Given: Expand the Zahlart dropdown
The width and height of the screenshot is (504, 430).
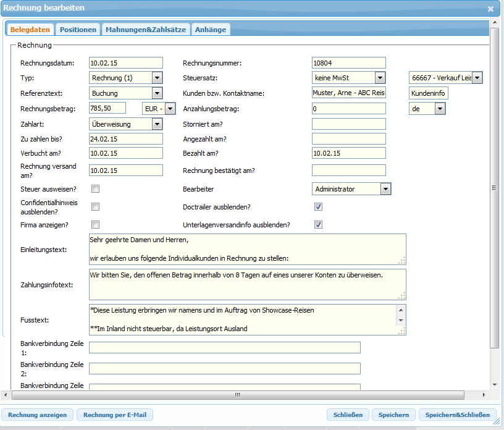Looking at the screenshot, I should point(157,124).
